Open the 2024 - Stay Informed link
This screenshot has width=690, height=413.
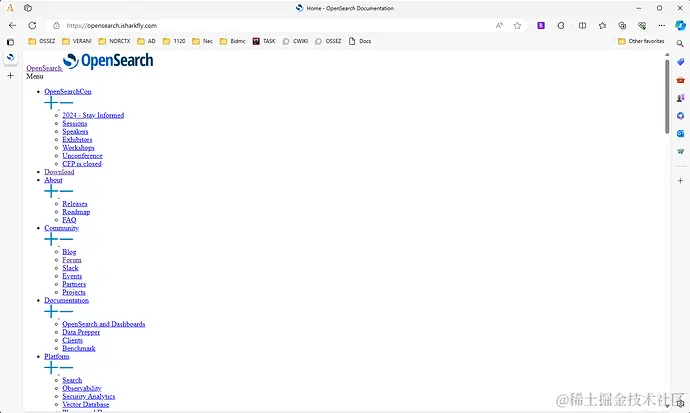tap(93, 115)
